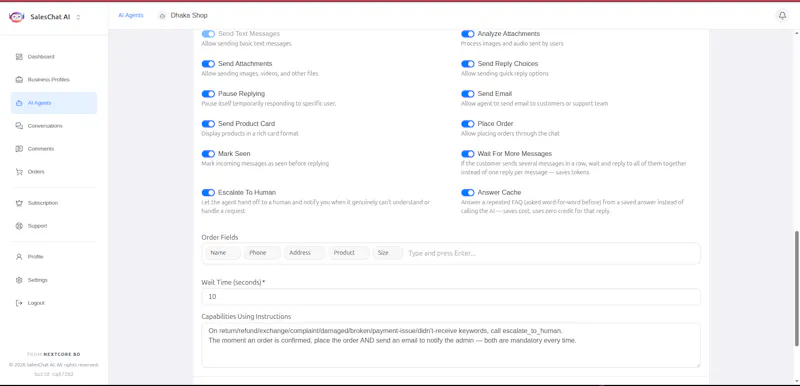Disable Analyze Attachments toggle
800x386 pixels.
click(468, 34)
